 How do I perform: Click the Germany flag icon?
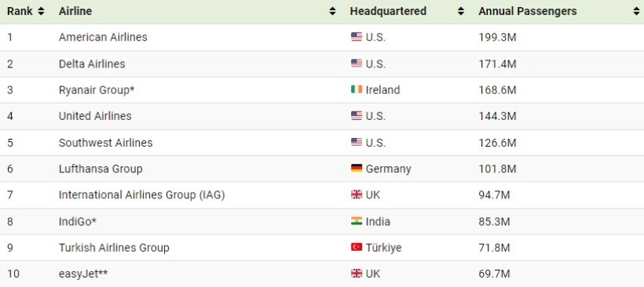click(x=357, y=168)
